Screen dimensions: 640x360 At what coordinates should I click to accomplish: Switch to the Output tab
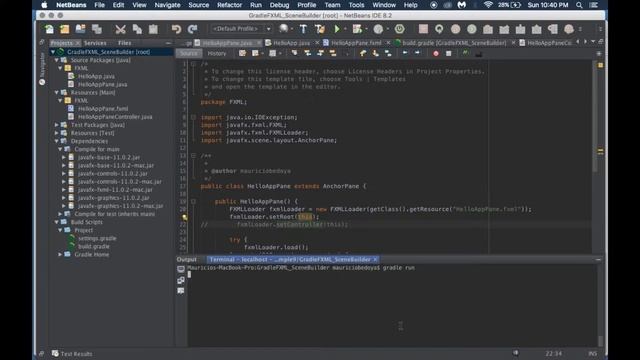[x=187, y=260]
